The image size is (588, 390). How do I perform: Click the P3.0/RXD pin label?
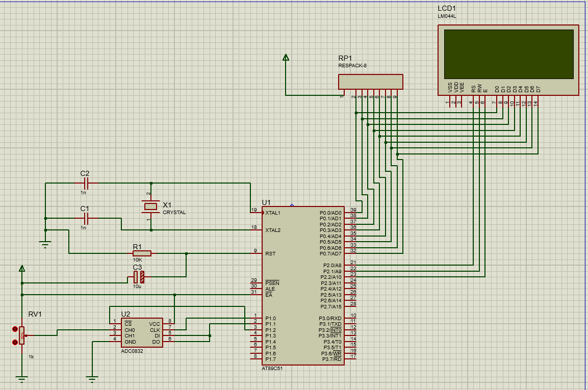[330, 319]
